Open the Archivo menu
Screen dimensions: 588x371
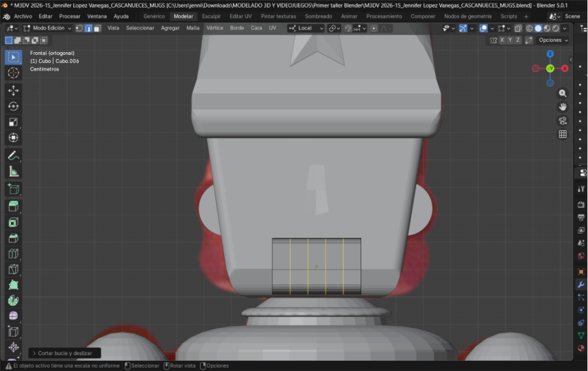click(23, 16)
